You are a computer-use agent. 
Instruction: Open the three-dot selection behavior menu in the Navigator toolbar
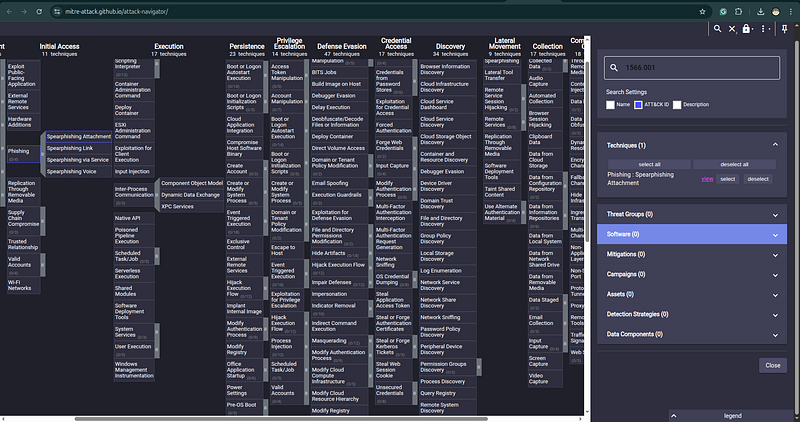[x=764, y=29]
